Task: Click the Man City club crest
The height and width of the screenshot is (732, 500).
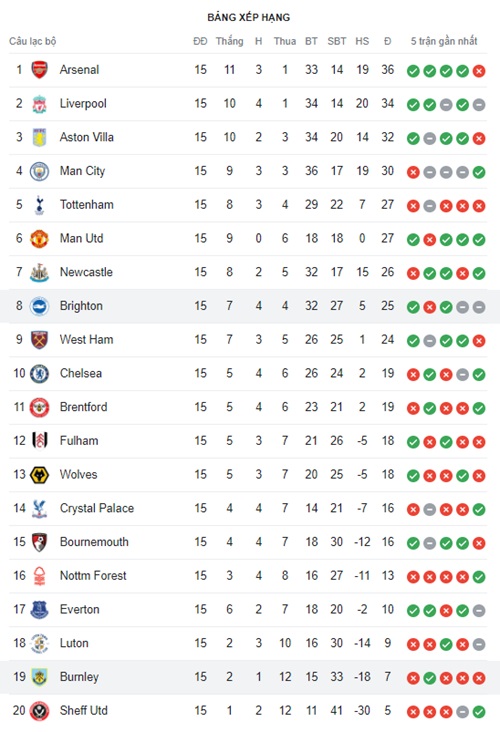Action: (39, 171)
